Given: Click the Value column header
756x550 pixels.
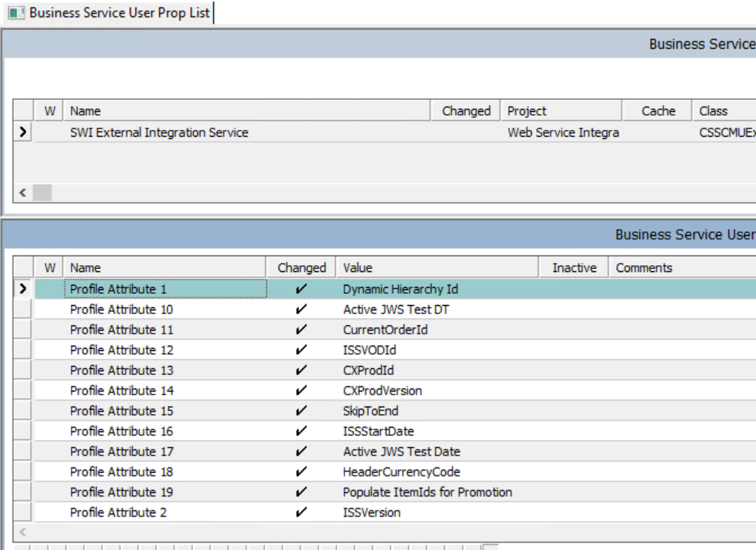Looking at the screenshot, I should click(x=437, y=267).
